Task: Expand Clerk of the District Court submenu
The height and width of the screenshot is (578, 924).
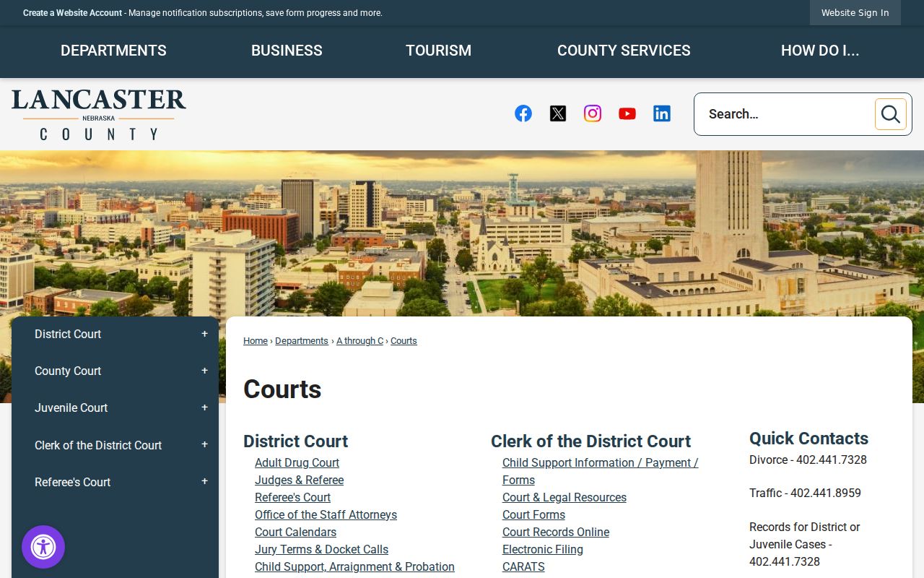Action: pos(204,445)
